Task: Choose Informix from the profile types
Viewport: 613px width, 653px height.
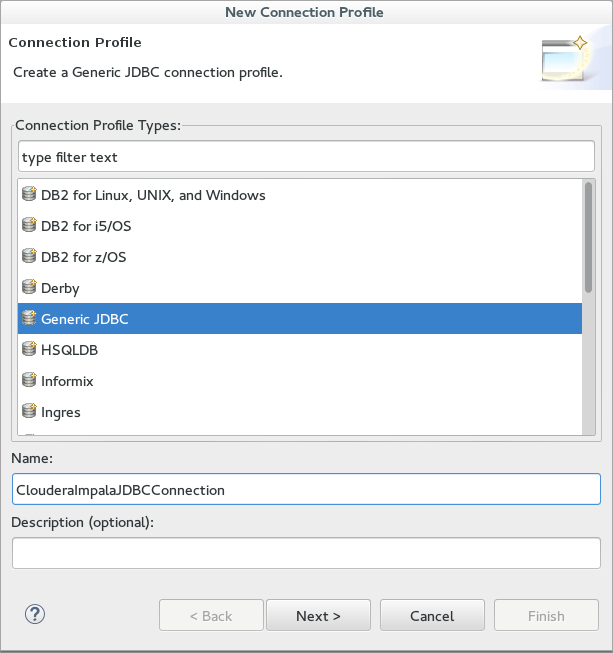Action: (x=300, y=381)
